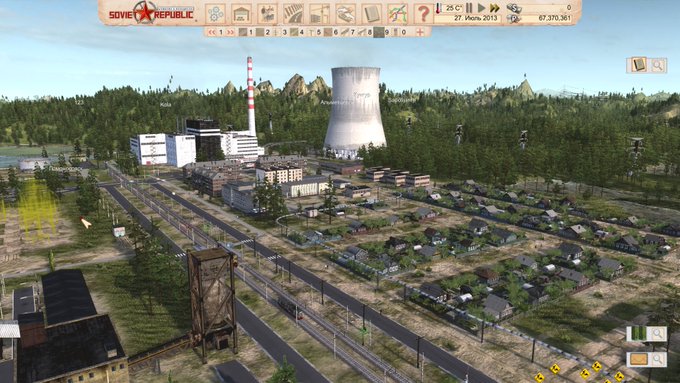Viewport: 680px width, 383px height.
Task: Go to next quick-bar page arrow
Action: [x=230, y=32]
